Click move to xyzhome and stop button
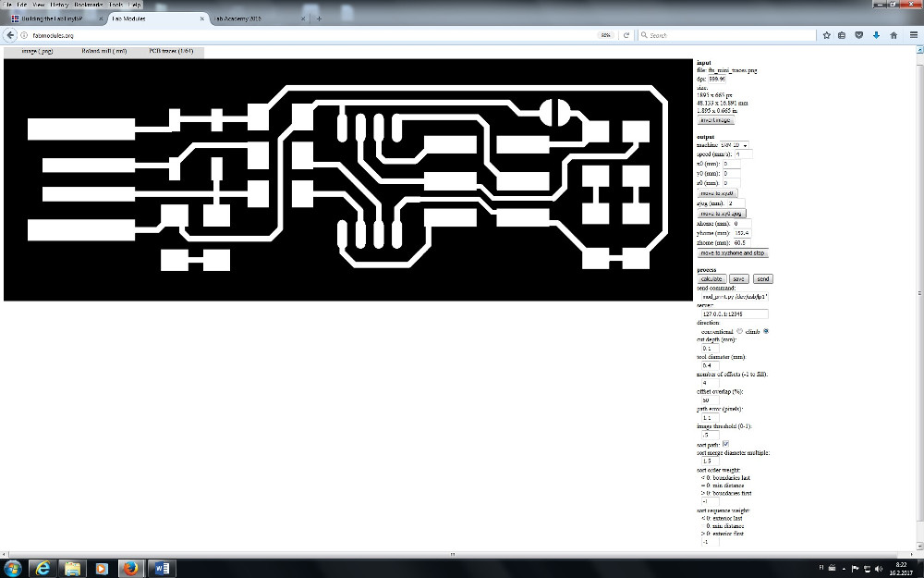Screen dimensions: 924x578 pos(733,253)
